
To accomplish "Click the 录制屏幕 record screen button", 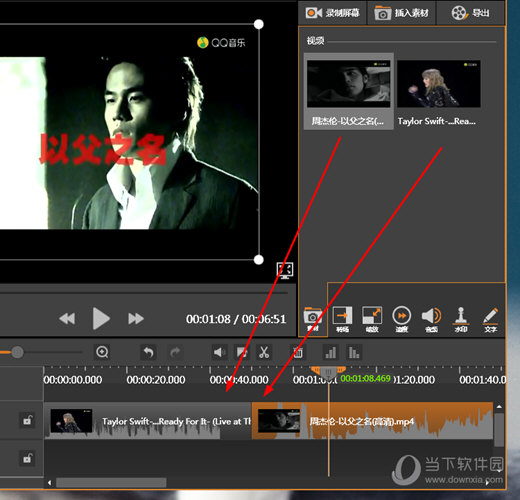I will 332,13.
